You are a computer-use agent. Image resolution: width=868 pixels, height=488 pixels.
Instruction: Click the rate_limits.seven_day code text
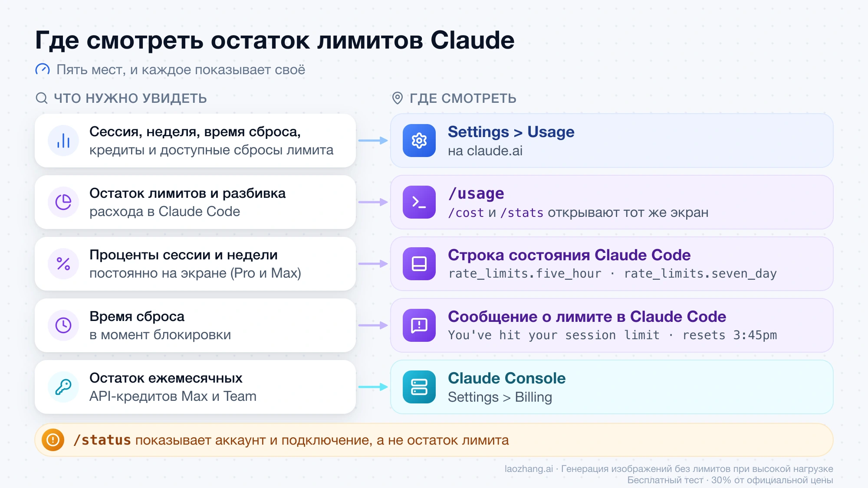click(x=700, y=274)
